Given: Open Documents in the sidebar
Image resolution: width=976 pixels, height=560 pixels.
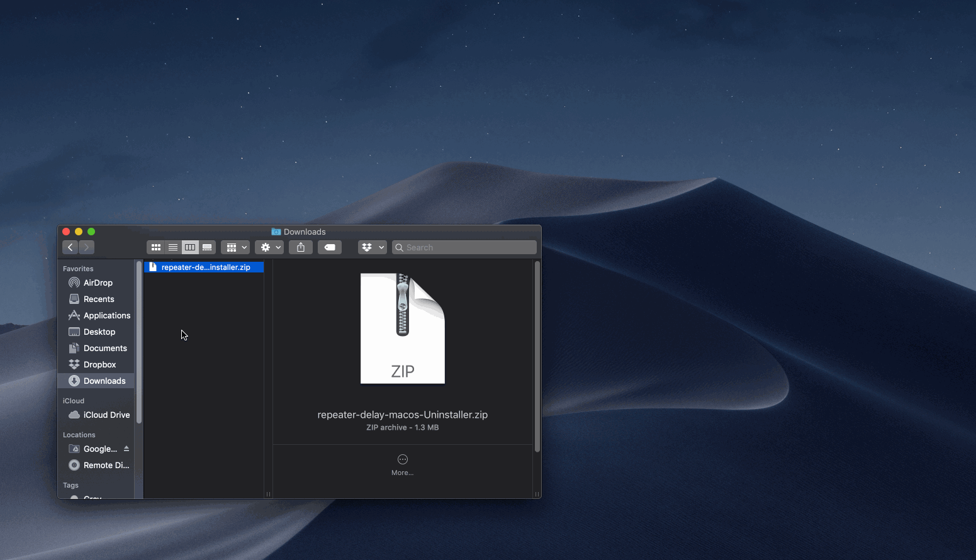Looking at the screenshot, I should pyautogui.click(x=96, y=348).
